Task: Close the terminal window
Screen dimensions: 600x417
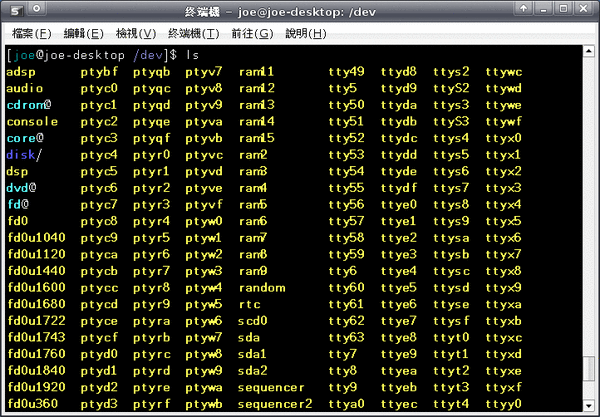Action: [x=583, y=8]
